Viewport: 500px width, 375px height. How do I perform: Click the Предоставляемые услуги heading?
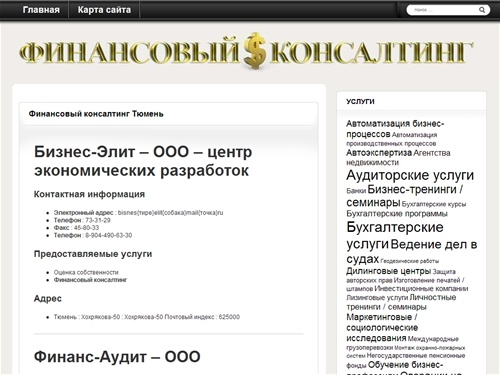(x=93, y=254)
